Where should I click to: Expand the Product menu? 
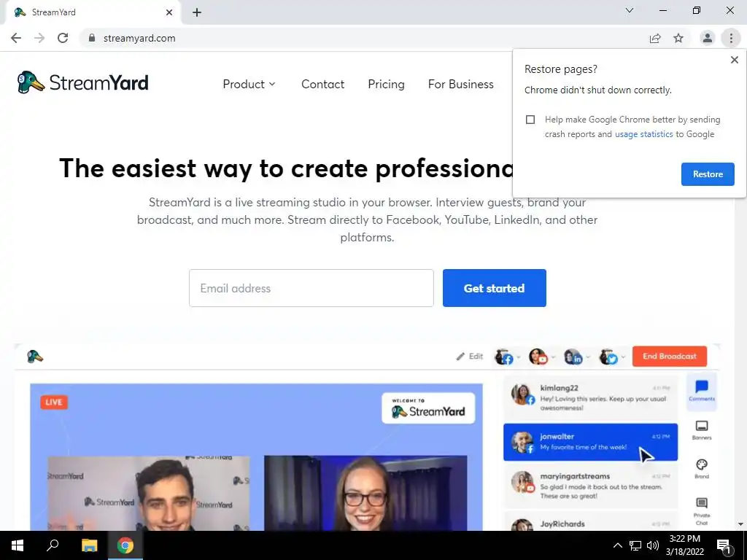click(x=249, y=85)
